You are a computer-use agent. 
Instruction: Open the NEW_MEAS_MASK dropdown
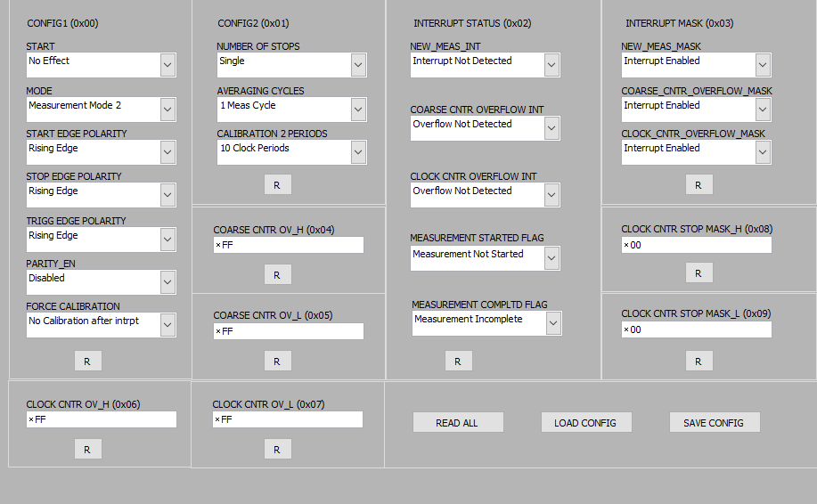pos(763,65)
